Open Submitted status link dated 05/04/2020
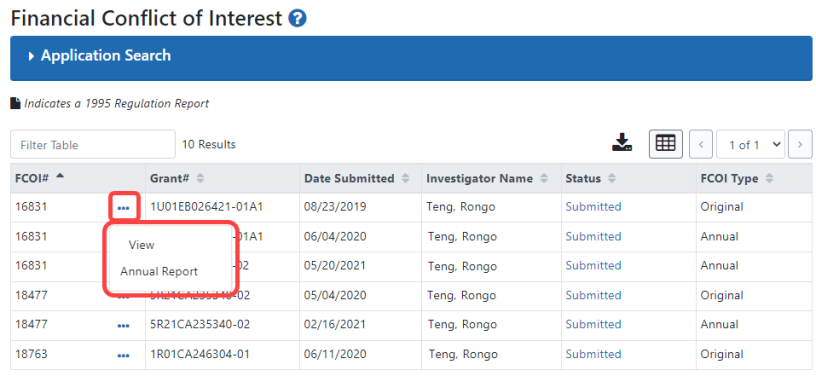This screenshot has width=816, height=376. (x=593, y=295)
